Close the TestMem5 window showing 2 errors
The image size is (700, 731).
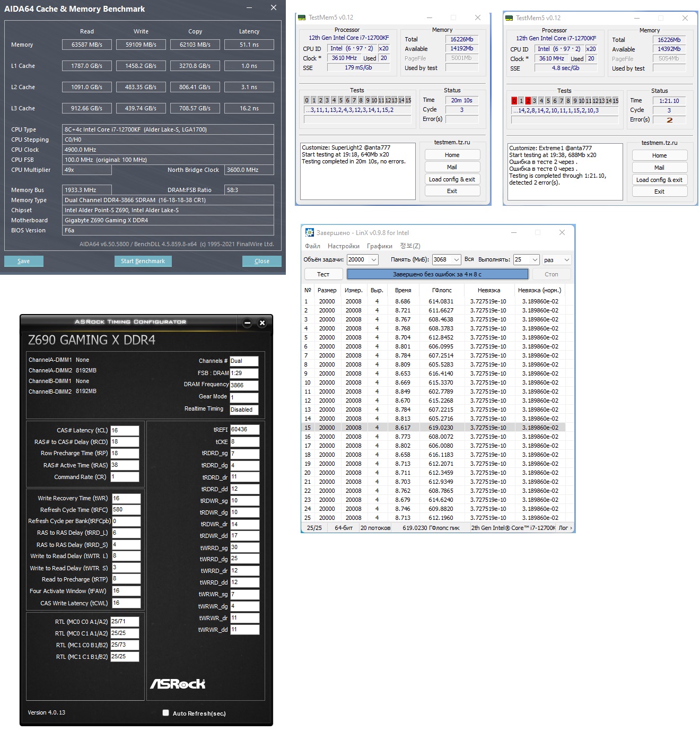[685, 18]
